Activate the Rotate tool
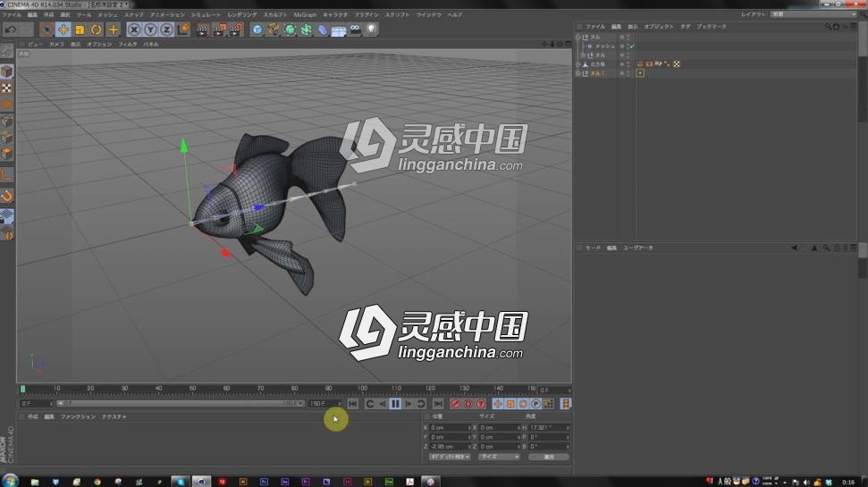This screenshot has width=868, height=487. point(97,29)
